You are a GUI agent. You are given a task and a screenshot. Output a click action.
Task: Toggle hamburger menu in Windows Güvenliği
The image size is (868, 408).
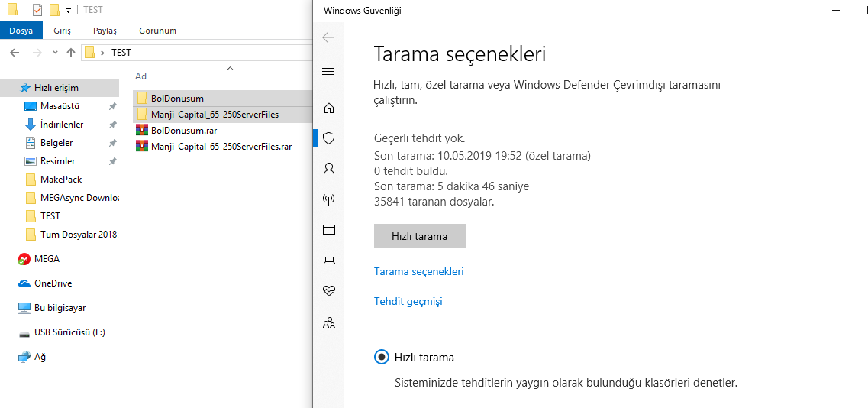click(x=328, y=72)
